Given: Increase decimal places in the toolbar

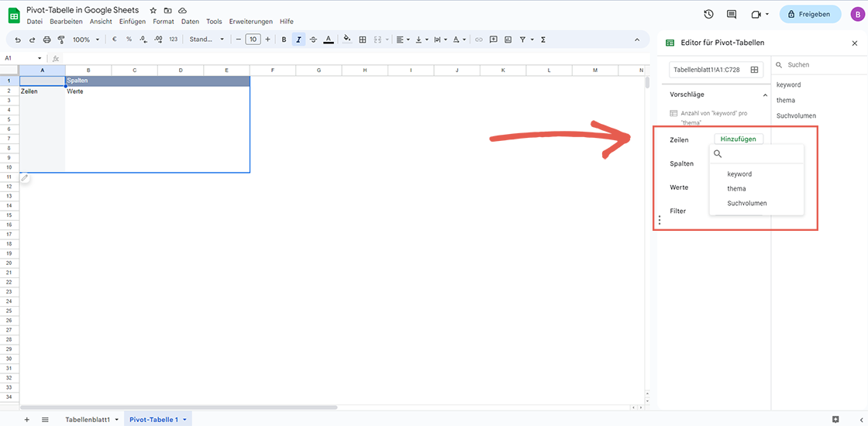Looking at the screenshot, I should pos(158,40).
